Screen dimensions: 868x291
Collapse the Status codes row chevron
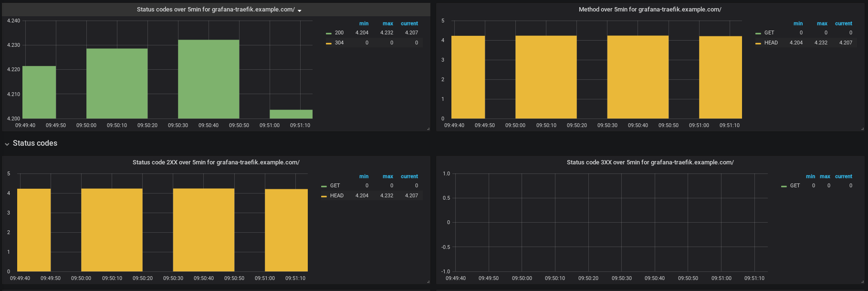[x=7, y=144]
